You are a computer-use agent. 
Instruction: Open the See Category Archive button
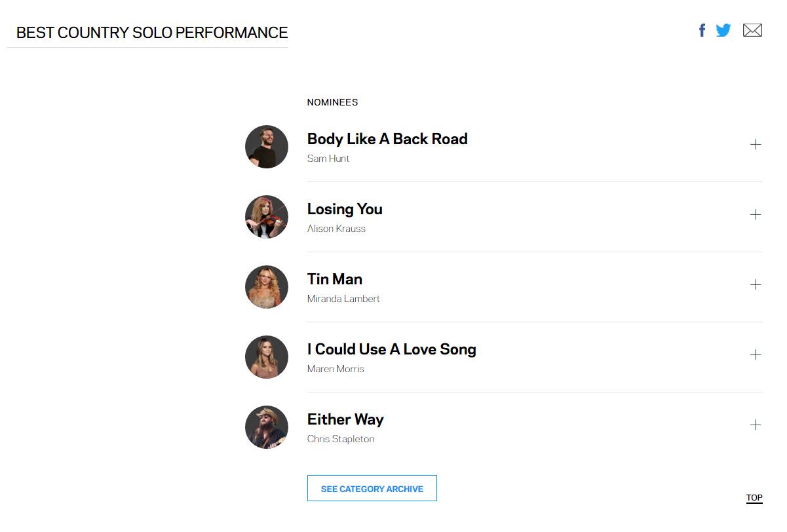[x=372, y=489]
